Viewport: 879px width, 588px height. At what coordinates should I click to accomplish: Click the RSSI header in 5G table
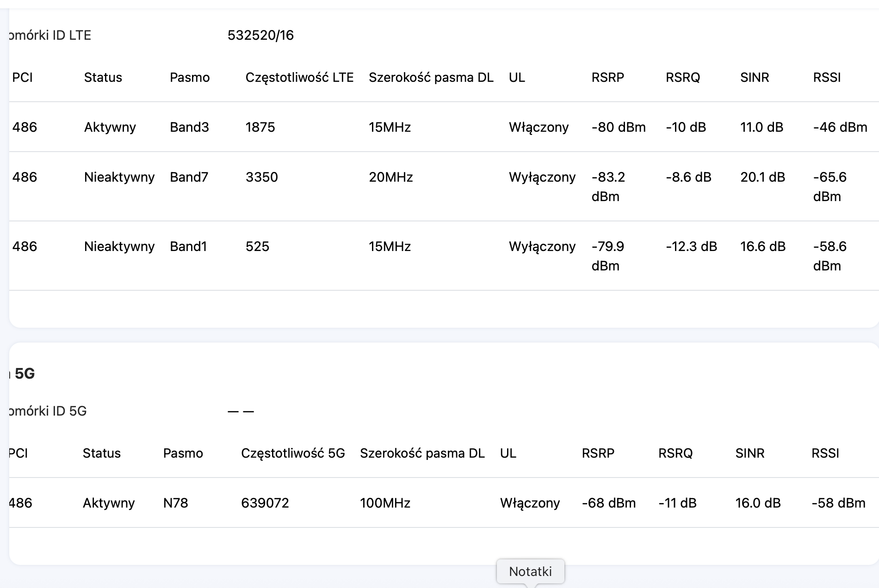point(825,453)
